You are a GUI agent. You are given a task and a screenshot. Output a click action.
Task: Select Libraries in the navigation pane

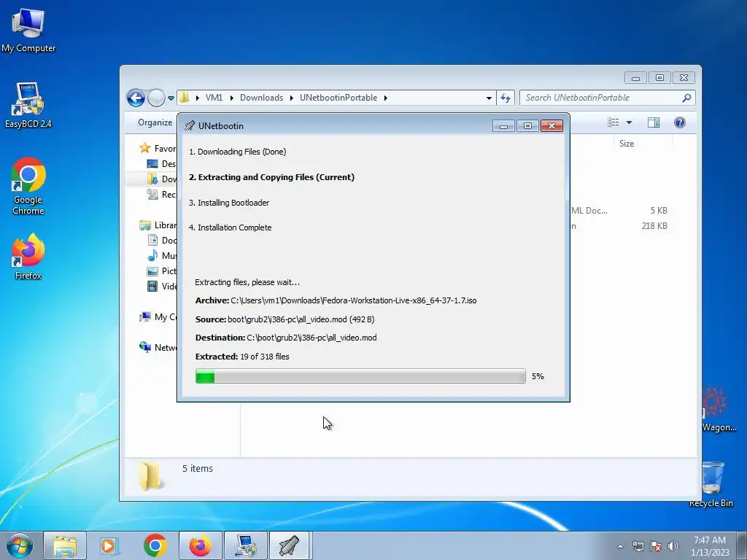pyautogui.click(x=158, y=225)
